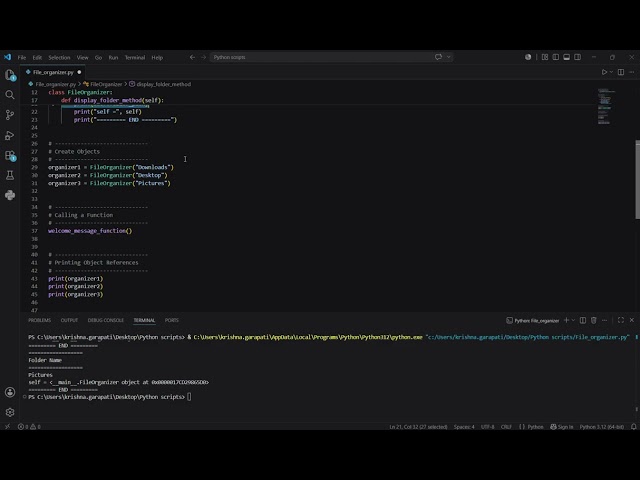Image resolution: width=640 pixels, height=480 pixels.
Task: Open the Terminal menu
Action: [x=135, y=58]
